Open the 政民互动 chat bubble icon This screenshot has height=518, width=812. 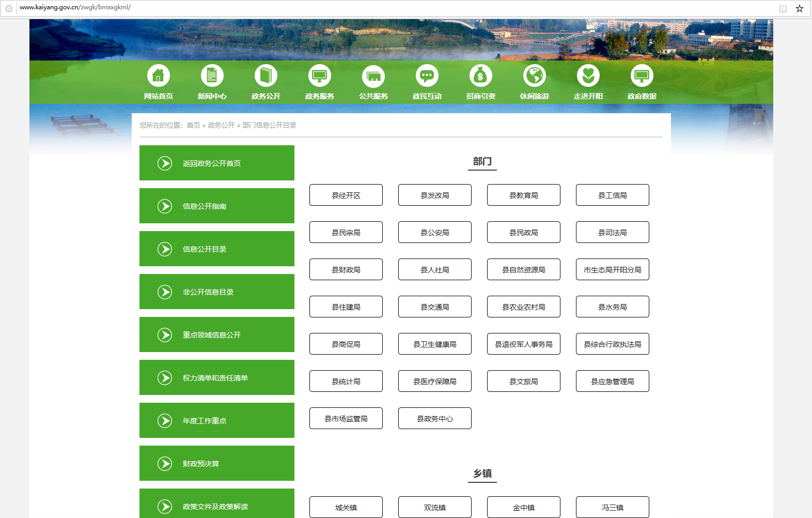(427, 76)
